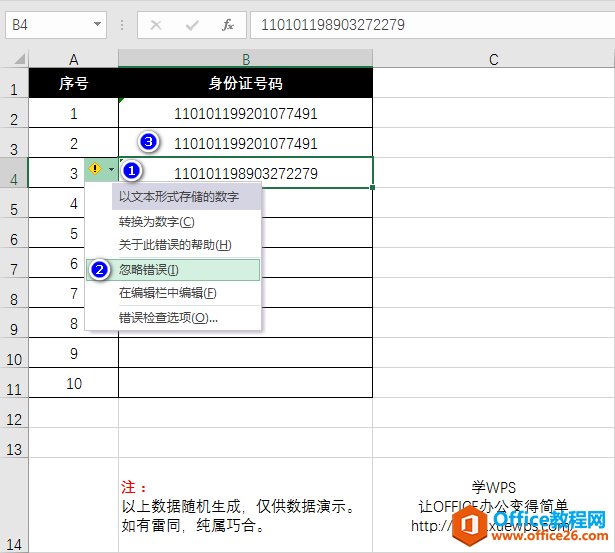Click cell A5 with value 4
The width and height of the screenshot is (615, 553).
pos(73,203)
